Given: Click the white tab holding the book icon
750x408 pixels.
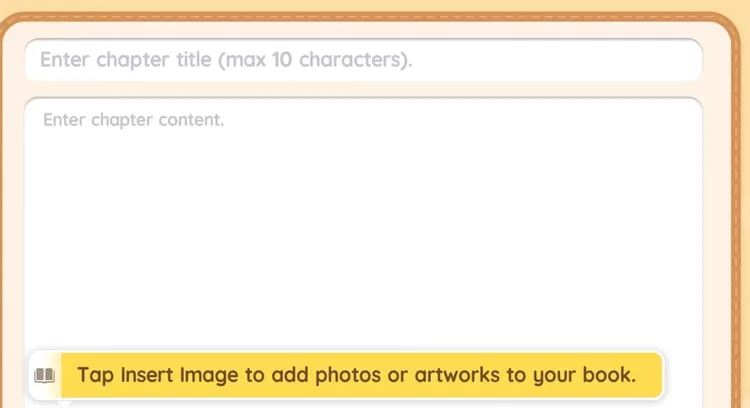Looking at the screenshot, I should point(40,376).
